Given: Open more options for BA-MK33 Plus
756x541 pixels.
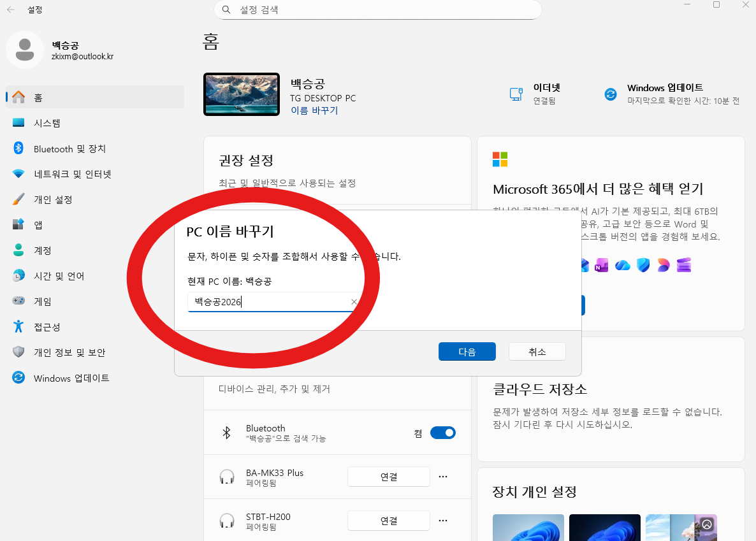Looking at the screenshot, I should tap(443, 477).
